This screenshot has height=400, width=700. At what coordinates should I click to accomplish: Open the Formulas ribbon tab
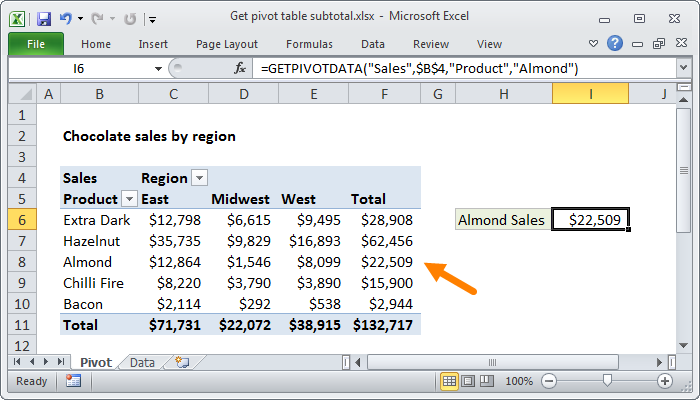(309, 44)
